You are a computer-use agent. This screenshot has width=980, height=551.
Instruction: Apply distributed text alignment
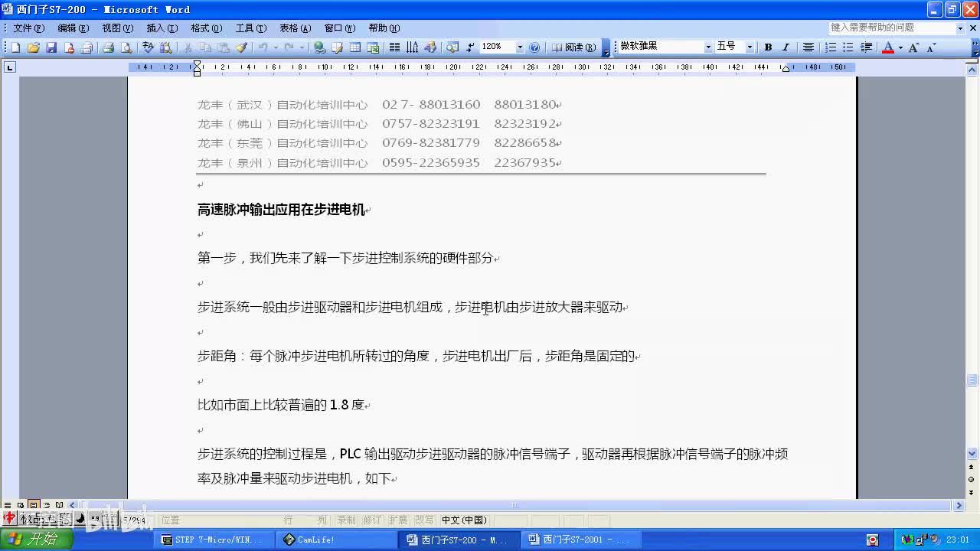tap(808, 47)
